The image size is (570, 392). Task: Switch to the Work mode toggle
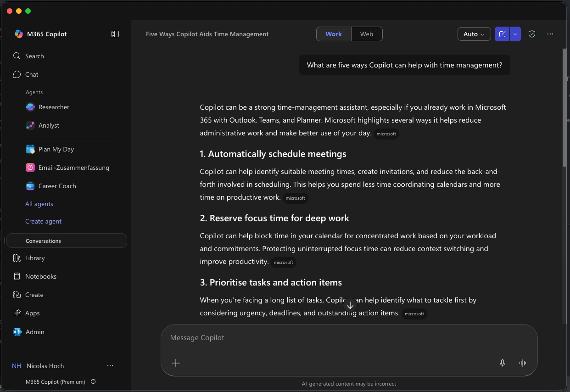tap(334, 34)
